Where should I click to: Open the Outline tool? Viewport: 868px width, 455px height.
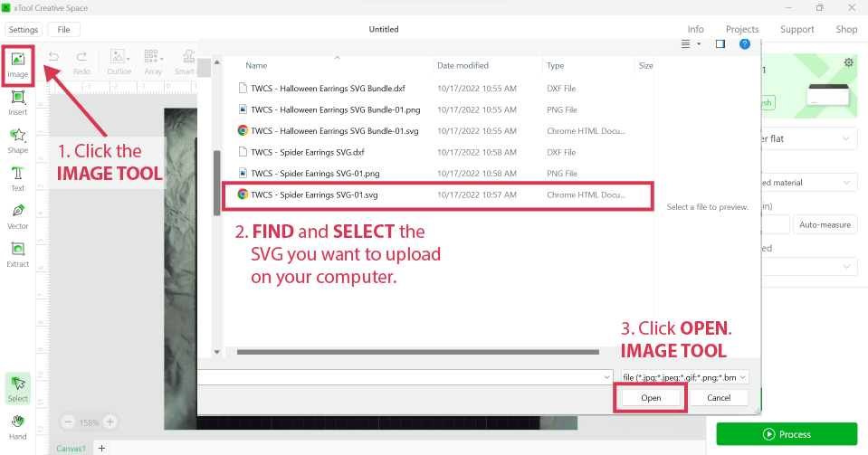pos(119,62)
